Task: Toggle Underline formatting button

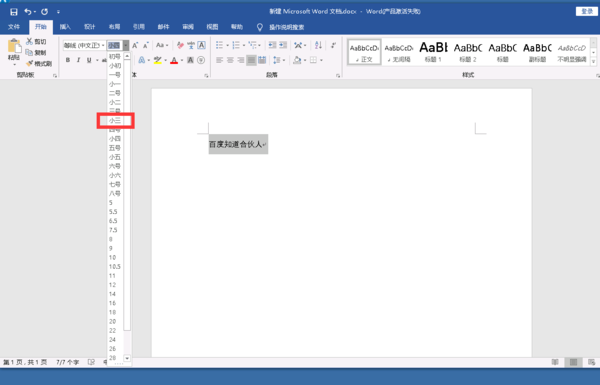Action: (x=89, y=60)
